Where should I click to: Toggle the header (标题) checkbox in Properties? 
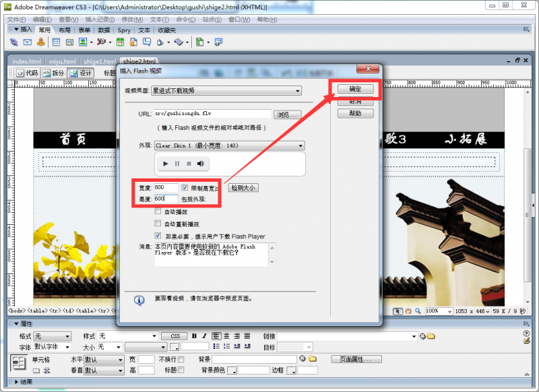pos(181,370)
